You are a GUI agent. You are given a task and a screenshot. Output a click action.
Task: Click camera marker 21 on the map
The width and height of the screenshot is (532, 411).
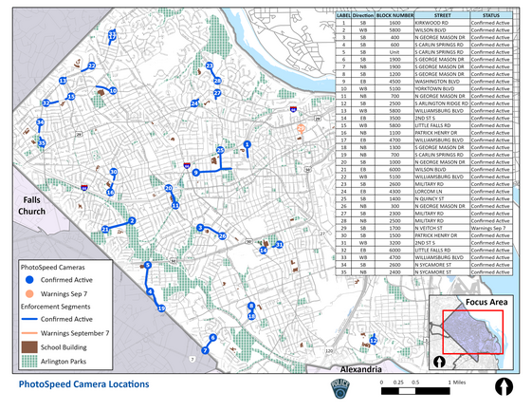(105, 230)
